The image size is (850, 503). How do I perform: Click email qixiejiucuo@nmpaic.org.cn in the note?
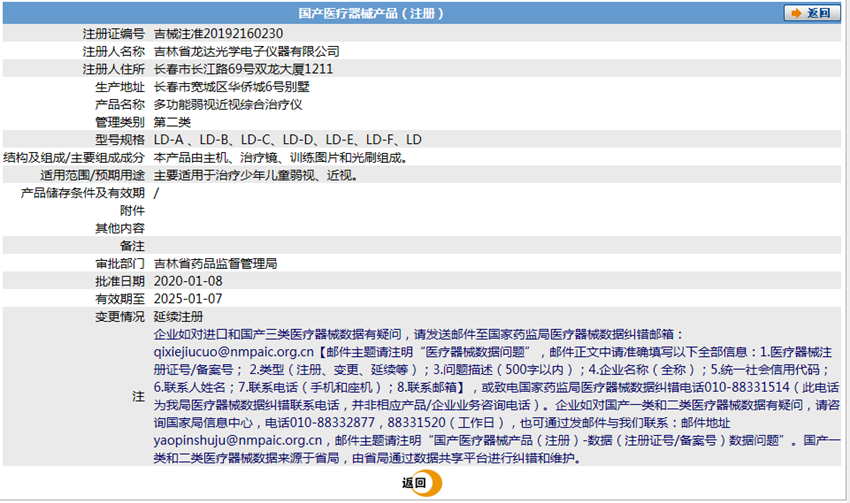pos(234,352)
